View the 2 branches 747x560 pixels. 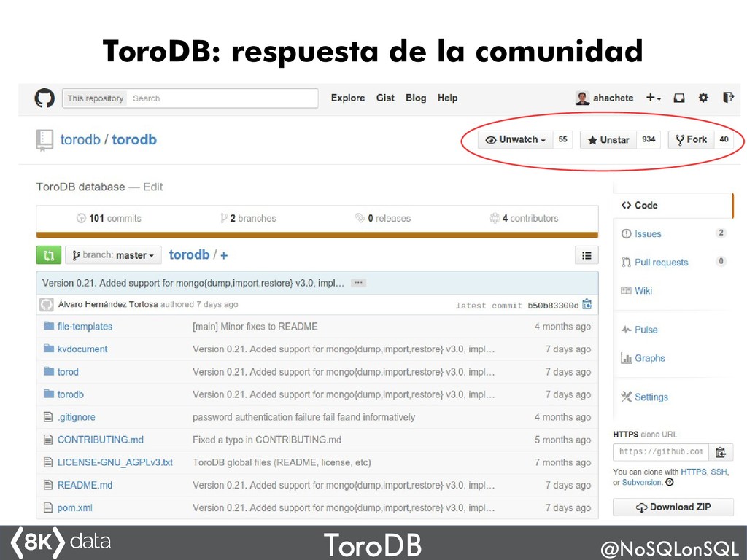248,218
